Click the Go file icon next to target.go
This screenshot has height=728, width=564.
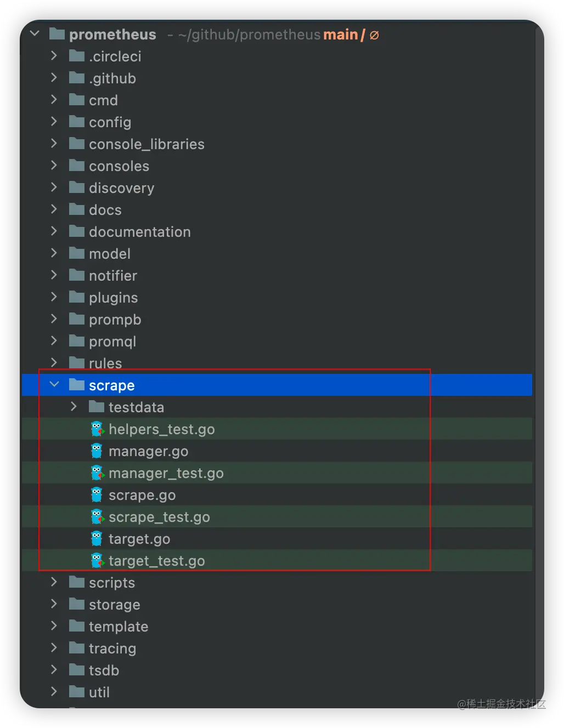[97, 539]
